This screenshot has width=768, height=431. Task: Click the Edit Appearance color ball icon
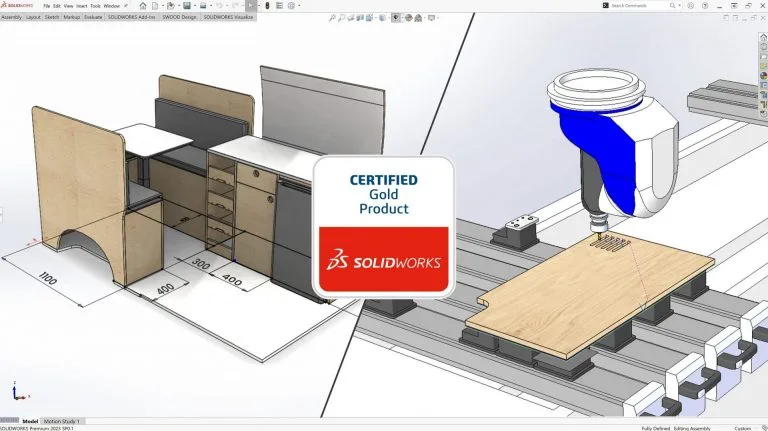408,18
